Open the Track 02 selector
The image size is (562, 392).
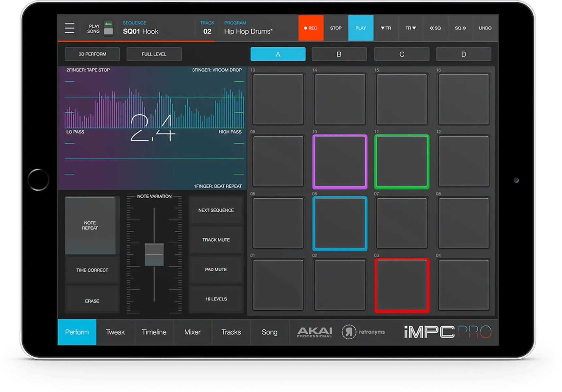pyautogui.click(x=207, y=31)
